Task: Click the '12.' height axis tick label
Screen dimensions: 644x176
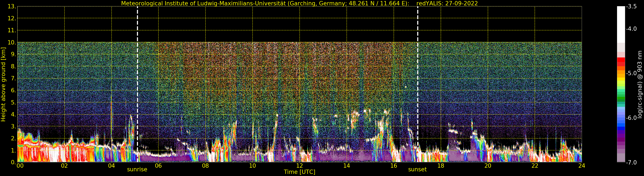Action: (x=12, y=18)
